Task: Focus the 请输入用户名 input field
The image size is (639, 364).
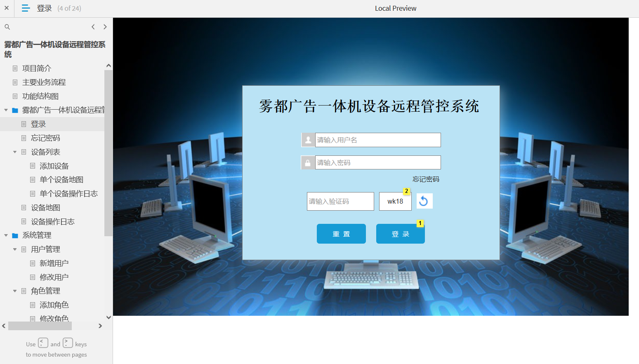Action: click(x=378, y=140)
